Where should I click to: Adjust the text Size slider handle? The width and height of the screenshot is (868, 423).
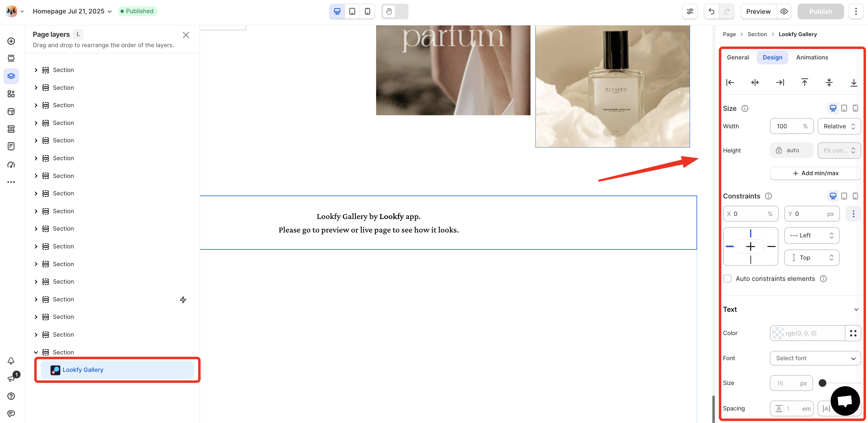(822, 383)
